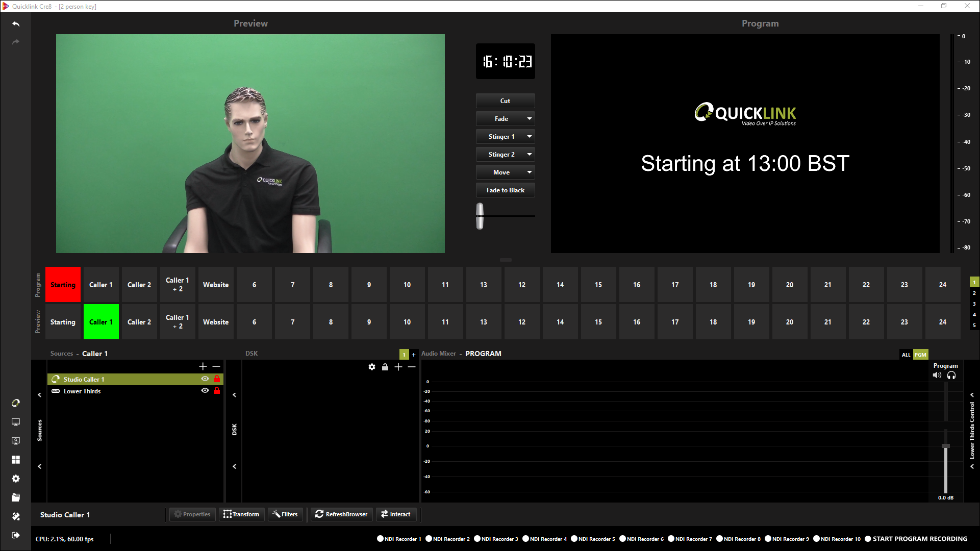Click the exit icon at sidebar bottom

point(16,535)
